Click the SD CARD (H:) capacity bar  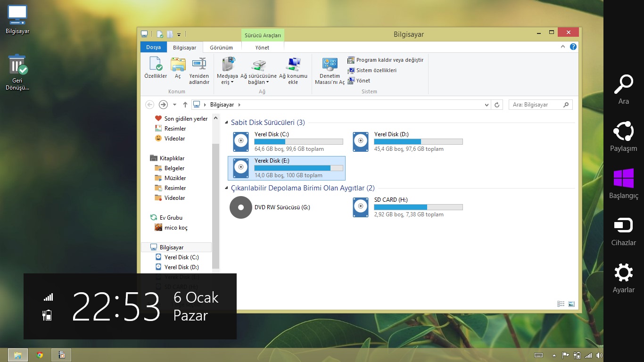418,207
